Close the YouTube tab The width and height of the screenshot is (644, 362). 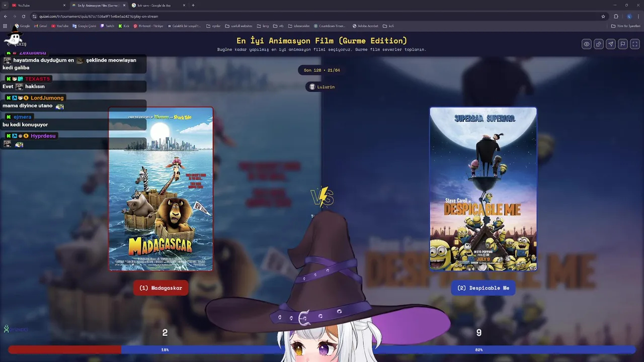(64, 5)
